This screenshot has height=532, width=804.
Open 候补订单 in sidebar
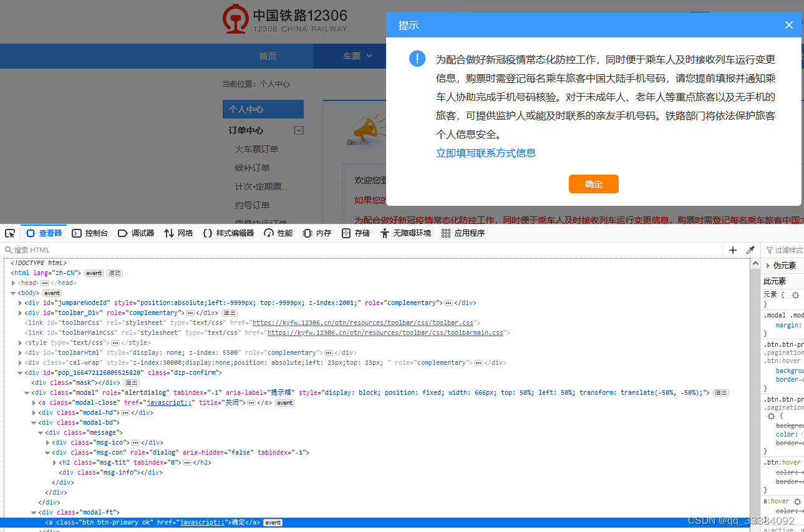pyautogui.click(x=252, y=168)
